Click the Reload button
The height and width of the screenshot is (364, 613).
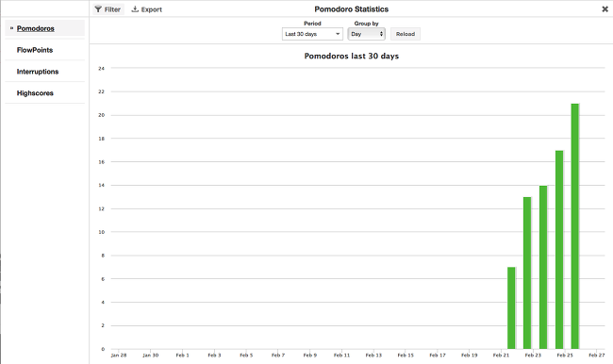[x=406, y=34]
